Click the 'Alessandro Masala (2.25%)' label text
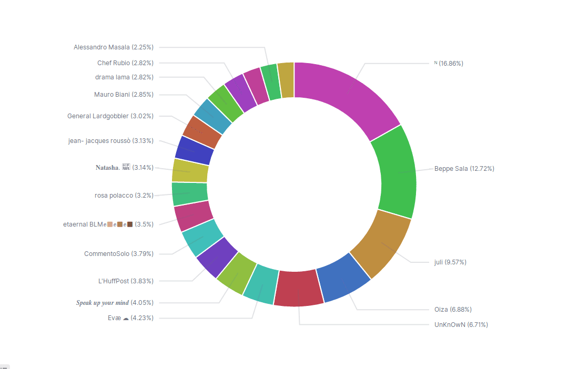This screenshot has width=588, height=369. click(114, 47)
